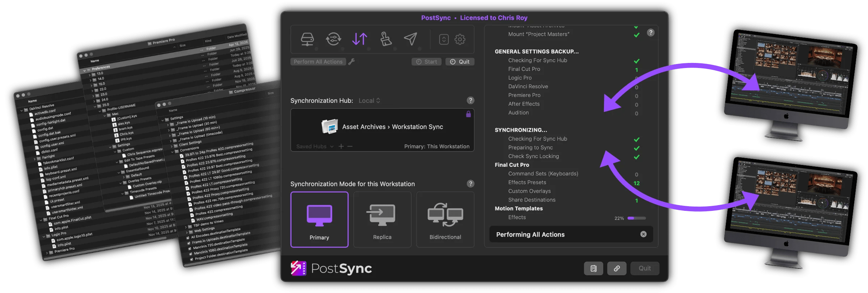Image resolution: width=868 pixels, height=293 pixels.
Task: Click the purple lock icon in hub box
Action: click(468, 114)
